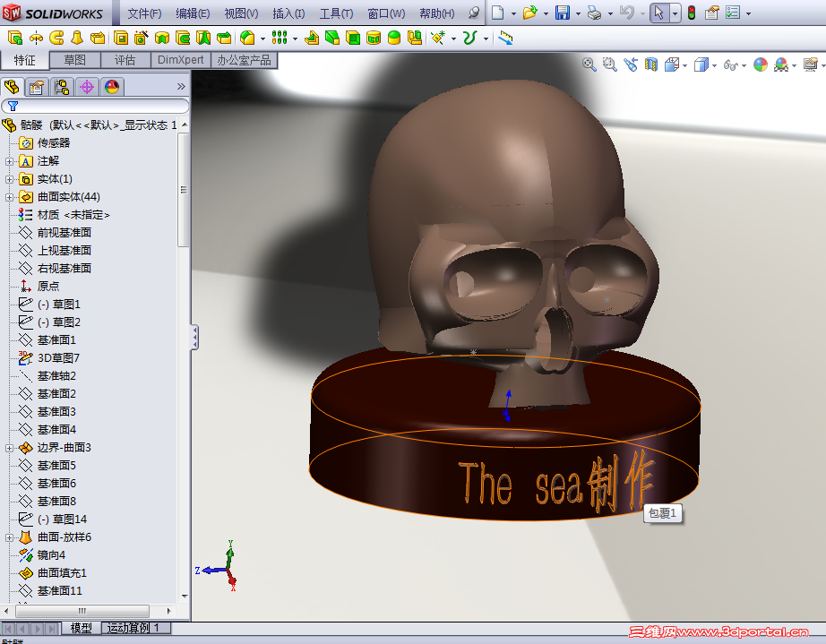
Task: Select the Dome feature tool
Action: (394, 38)
